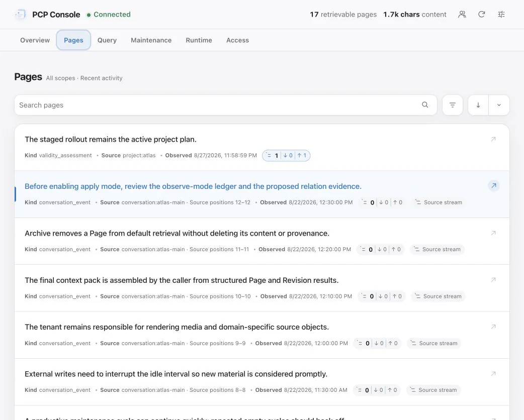Click Source stream on final context pack row
Screen dimensions: 524x420
pos(438,296)
